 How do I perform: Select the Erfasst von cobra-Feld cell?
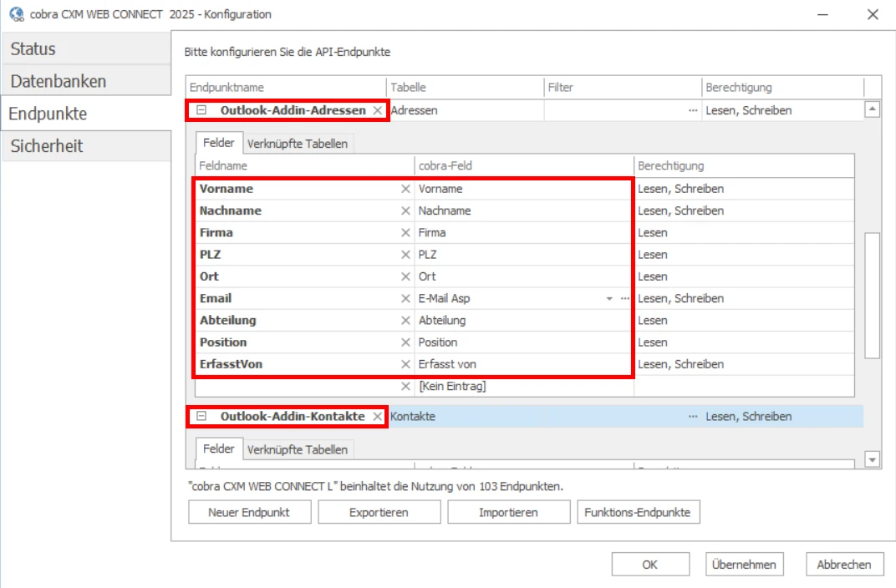point(524,364)
